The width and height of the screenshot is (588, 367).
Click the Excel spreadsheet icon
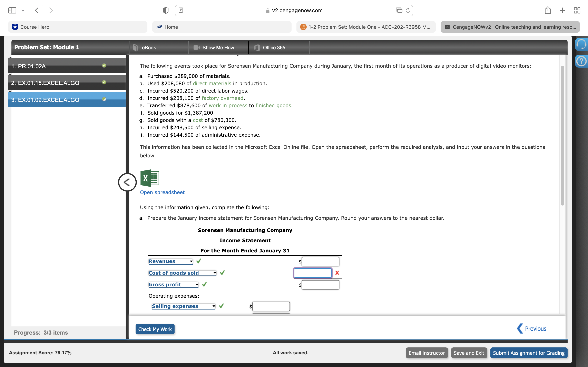pos(150,178)
